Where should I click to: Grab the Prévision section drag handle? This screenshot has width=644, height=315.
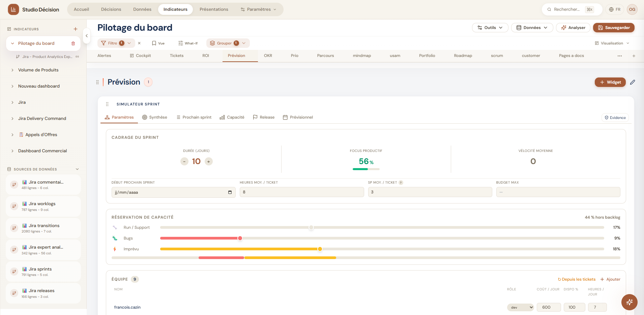click(x=97, y=82)
